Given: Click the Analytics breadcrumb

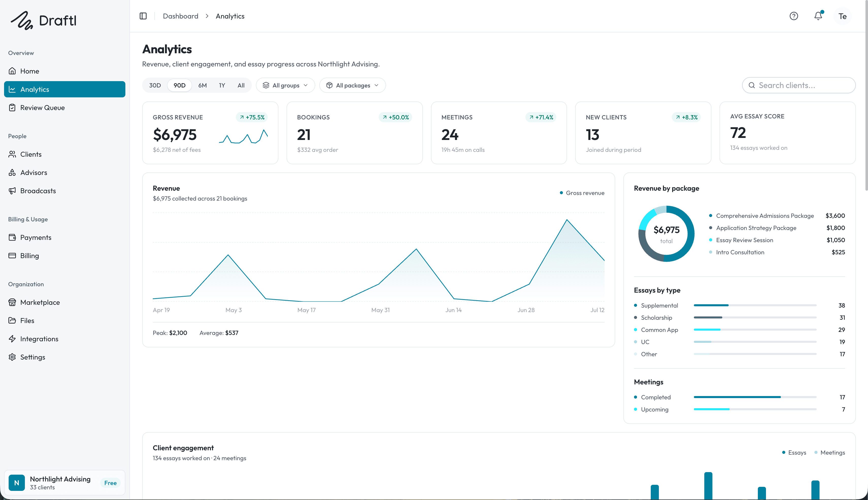Looking at the screenshot, I should pos(230,16).
